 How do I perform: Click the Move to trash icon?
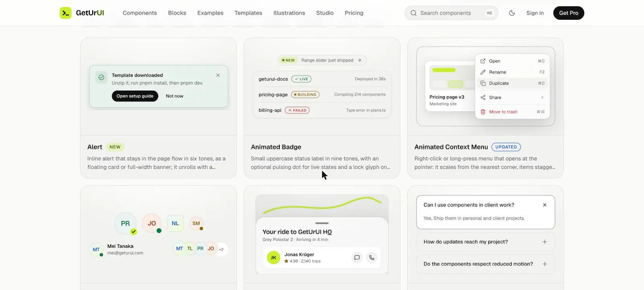(x=483, y=112)
